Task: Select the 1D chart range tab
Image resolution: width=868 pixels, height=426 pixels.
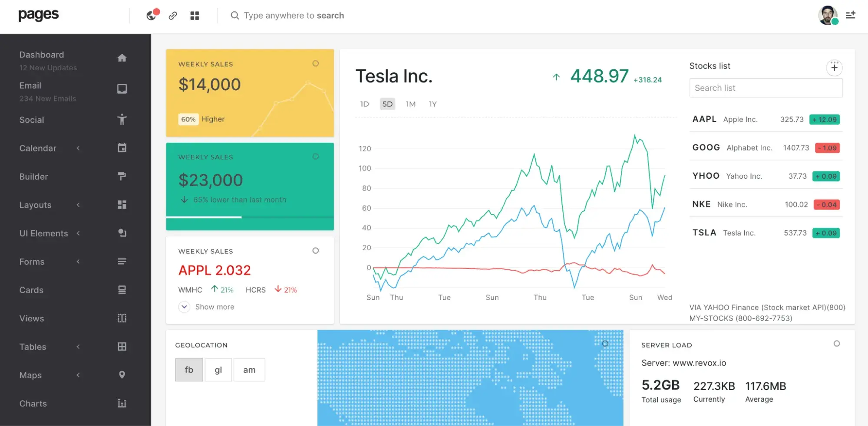Action: pos(364,104)
